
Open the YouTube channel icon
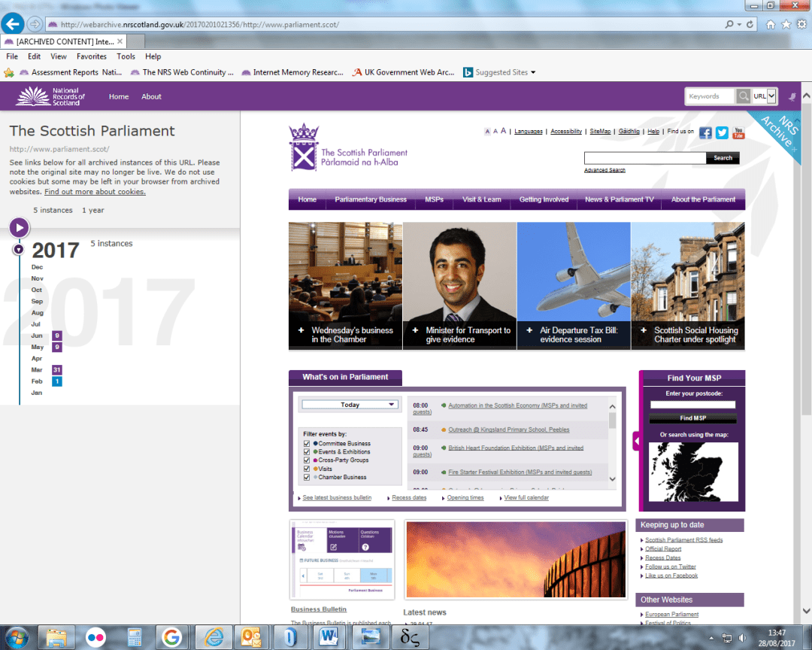point(738,132)
